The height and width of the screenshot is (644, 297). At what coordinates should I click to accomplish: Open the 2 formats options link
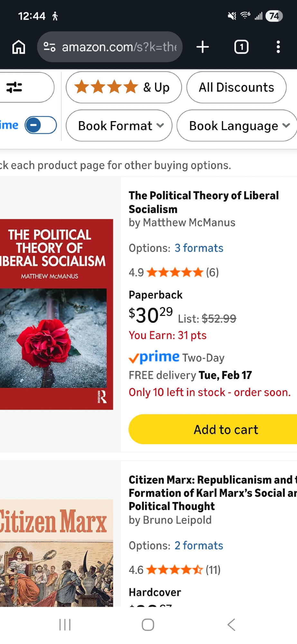(x=199, y=545)
